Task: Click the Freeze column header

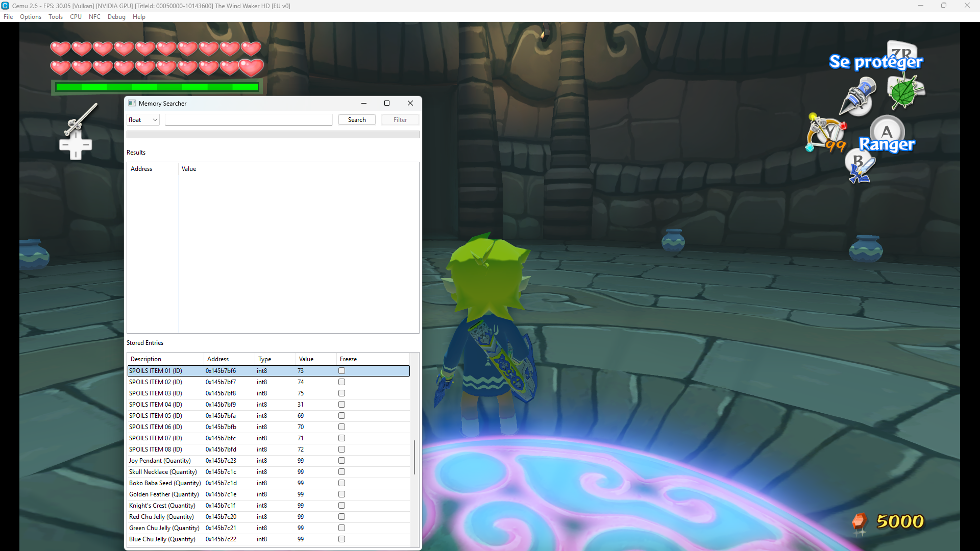Action: pyautogui.click(x=373, y=359)
